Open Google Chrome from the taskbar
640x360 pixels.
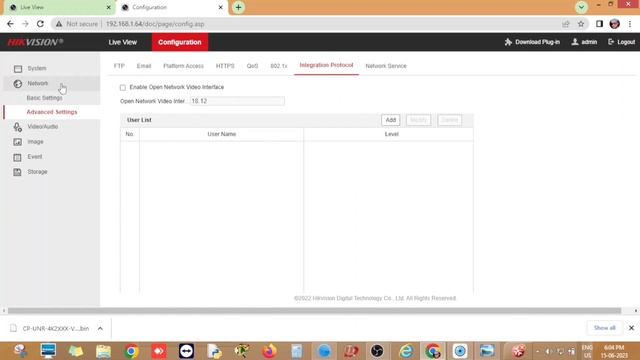(131, 351)
